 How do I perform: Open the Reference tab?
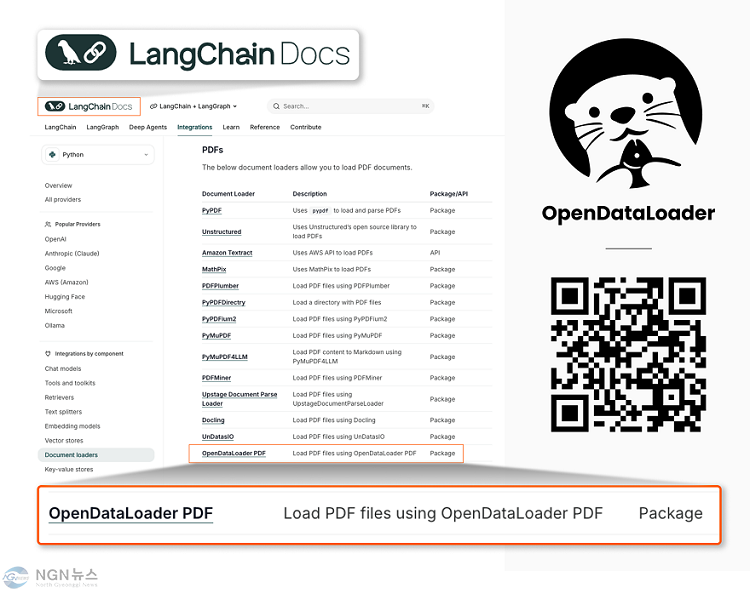coord(265,127)
